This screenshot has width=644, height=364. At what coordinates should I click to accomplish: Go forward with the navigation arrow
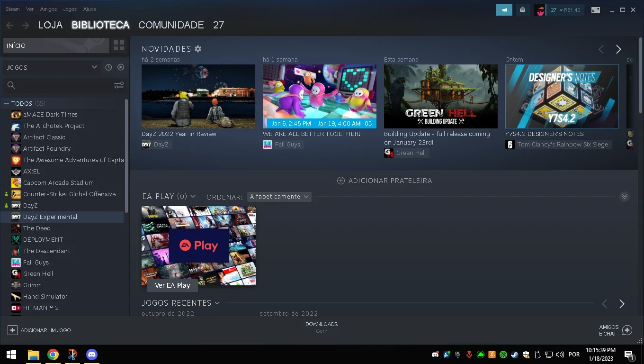click(x=26, y=25)
